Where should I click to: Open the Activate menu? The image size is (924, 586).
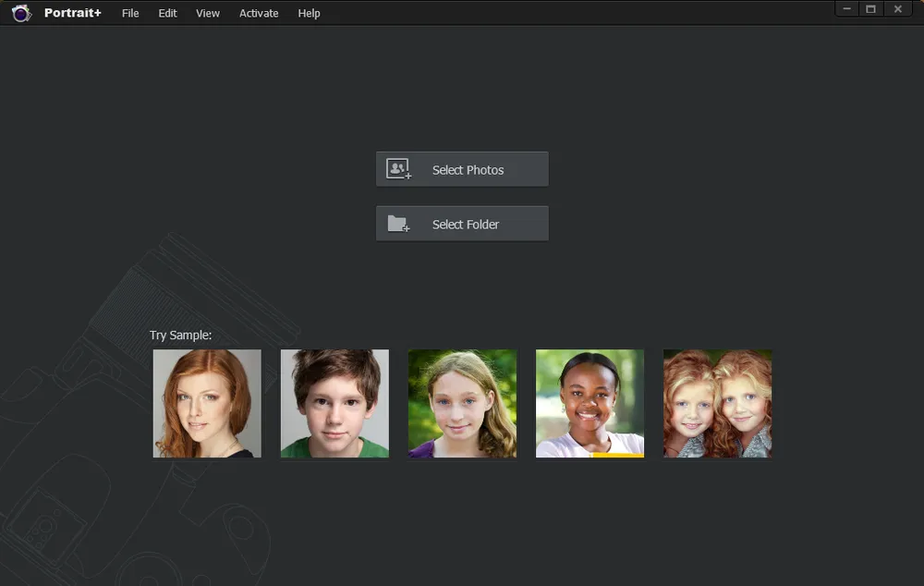pos(259,13)
